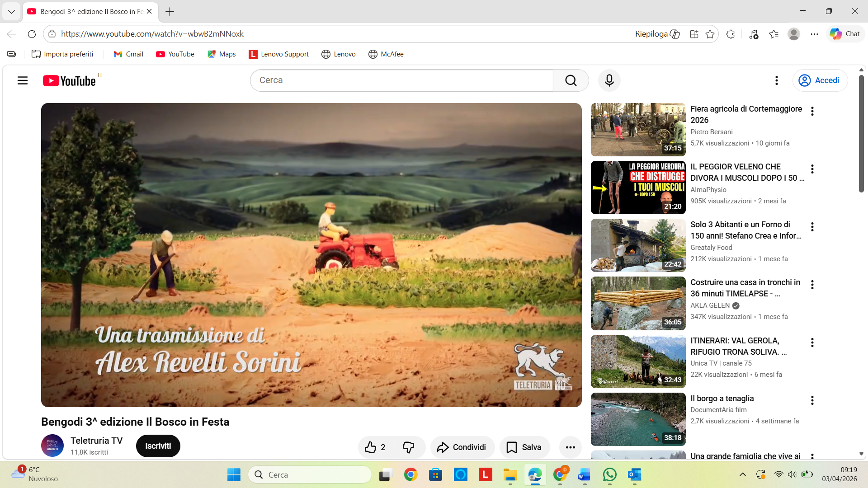
Task: Give the video a thumbs up
Action: click(371, 447)
